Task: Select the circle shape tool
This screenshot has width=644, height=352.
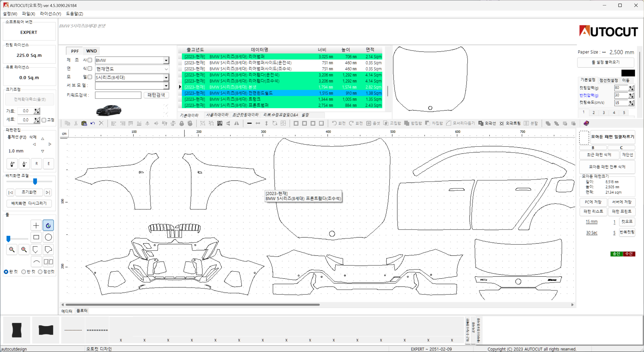Action: tap(48, 237)
